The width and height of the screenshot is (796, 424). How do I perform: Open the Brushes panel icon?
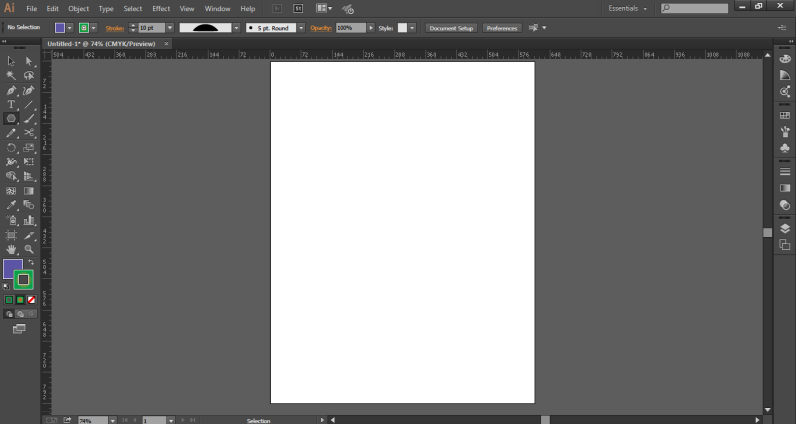coord(785,132)
